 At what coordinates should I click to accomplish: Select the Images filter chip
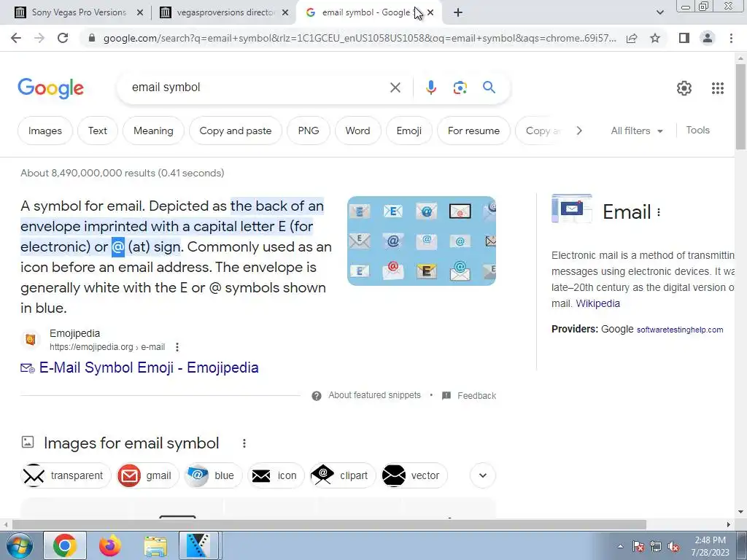(x=45, y=131)
